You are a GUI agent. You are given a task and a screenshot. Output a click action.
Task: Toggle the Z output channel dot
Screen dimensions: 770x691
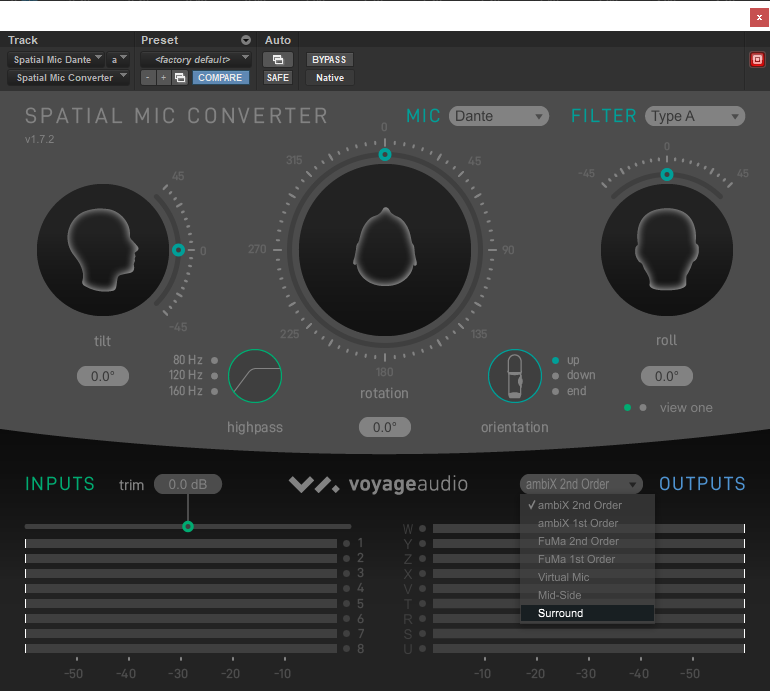coord(423,559)
